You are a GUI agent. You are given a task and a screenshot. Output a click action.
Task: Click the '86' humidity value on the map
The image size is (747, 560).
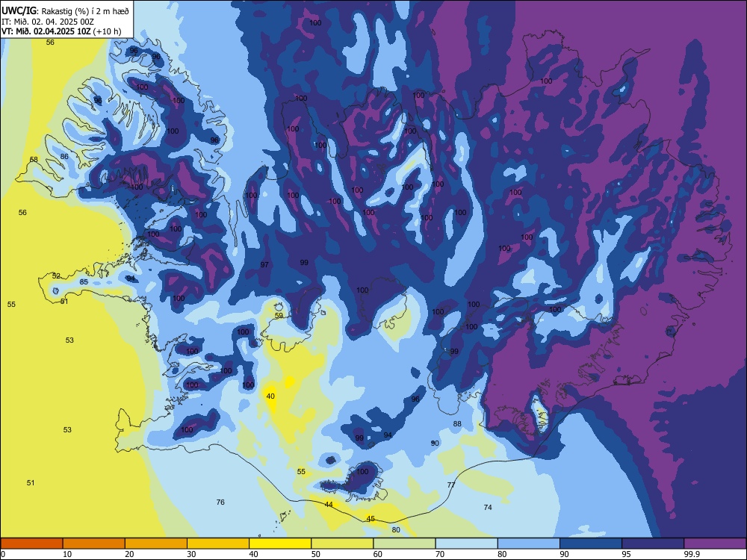(64, 156)
